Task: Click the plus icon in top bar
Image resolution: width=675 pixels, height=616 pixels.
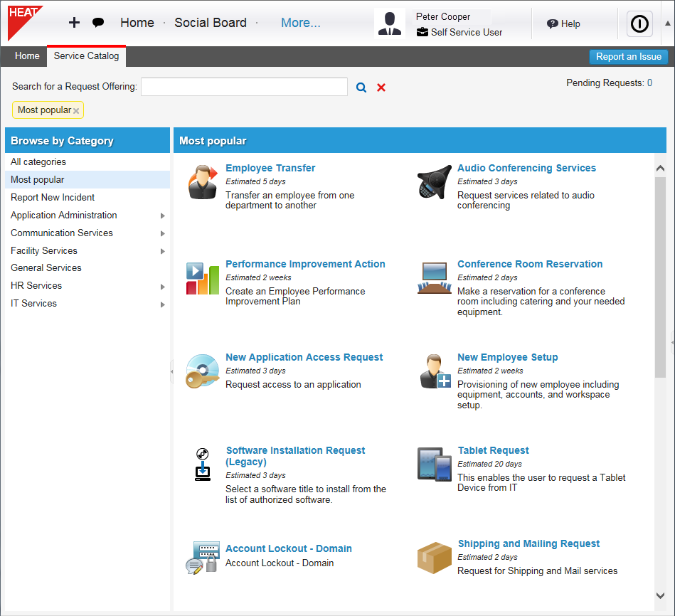Action: [x=74, y=23]
